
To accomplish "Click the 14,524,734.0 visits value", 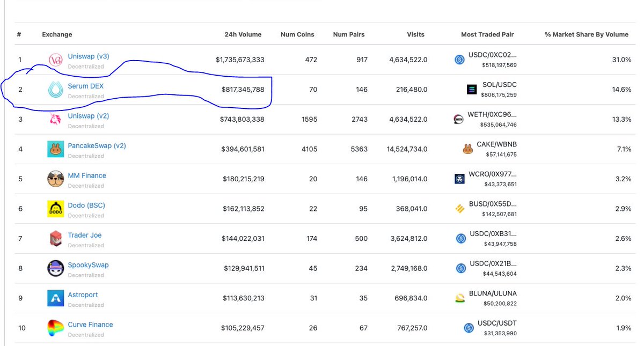I will click(x=407, y=149).
